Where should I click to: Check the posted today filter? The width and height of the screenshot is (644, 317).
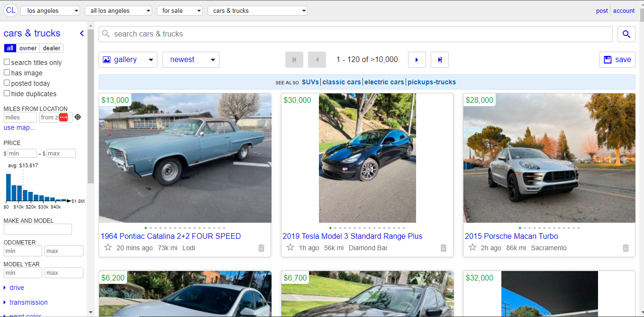[7, 83]
